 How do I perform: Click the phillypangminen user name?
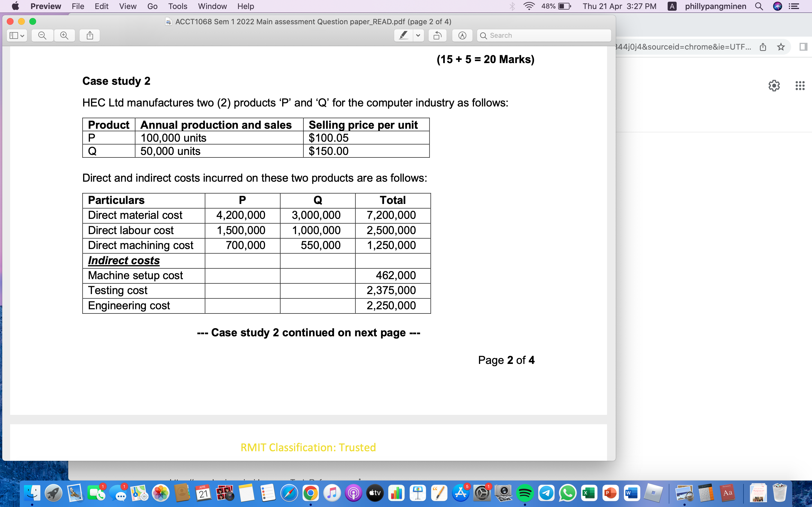point(715,6)
